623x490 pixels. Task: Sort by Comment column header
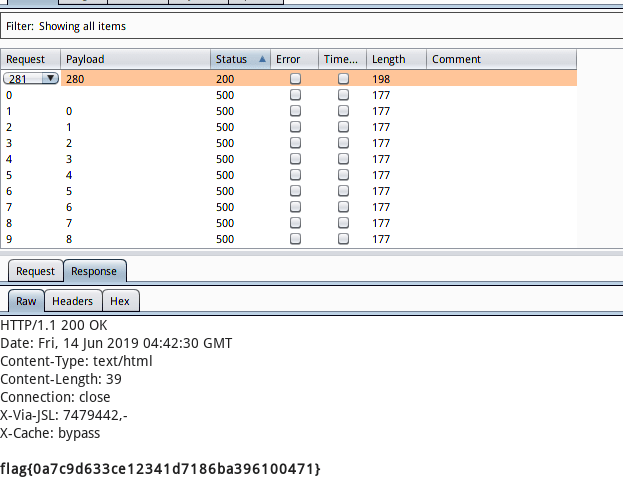point(501,59)
